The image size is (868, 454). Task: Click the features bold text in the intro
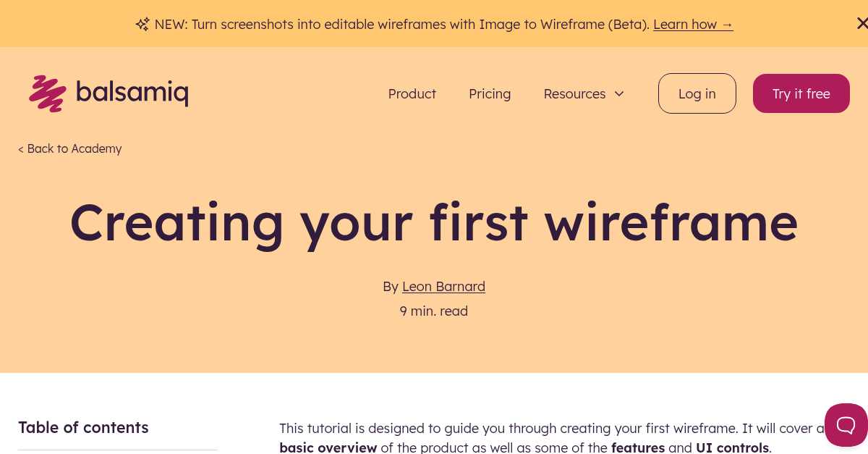point(638,447)
